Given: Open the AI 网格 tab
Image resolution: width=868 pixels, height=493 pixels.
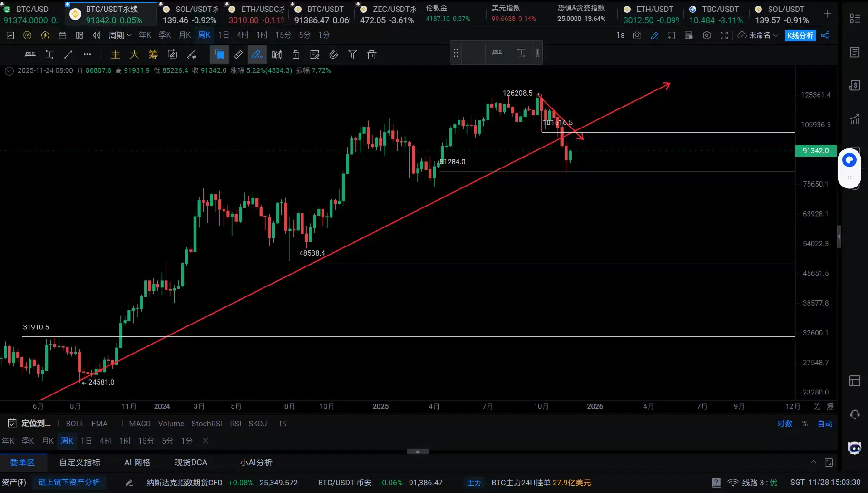Looking at the screenshot, I should (x=137, y=463).
